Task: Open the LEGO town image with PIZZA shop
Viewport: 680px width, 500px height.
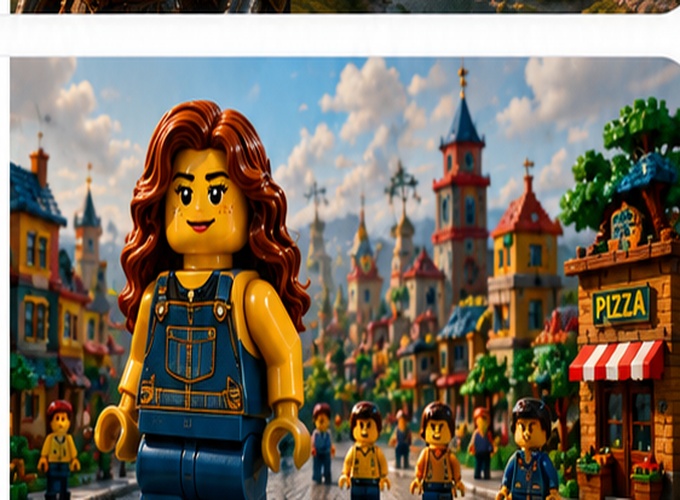Action: tap(345, 278)
